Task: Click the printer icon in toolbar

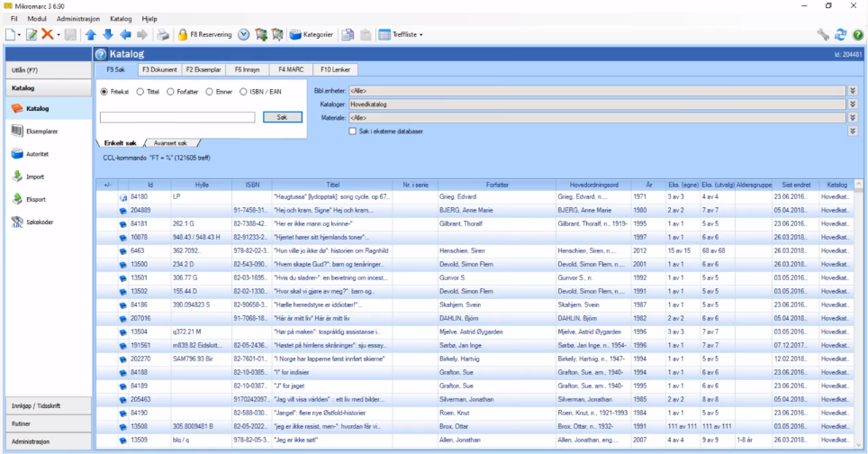Action: (x=163, y=34)
